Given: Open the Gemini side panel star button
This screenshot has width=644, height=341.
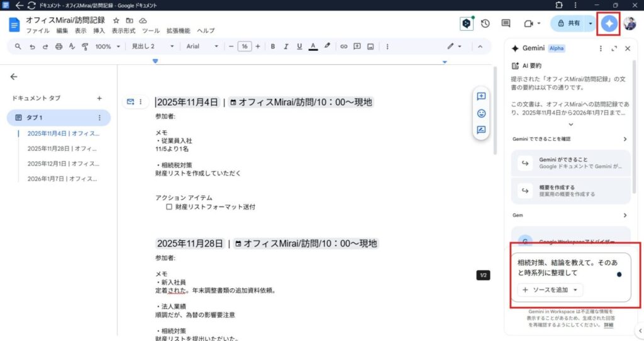Looking at the screenshot, I should coord(608,23).
